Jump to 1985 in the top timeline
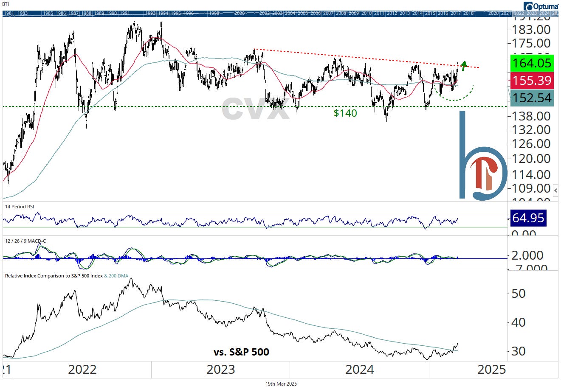561x392 pixels. 48,13
